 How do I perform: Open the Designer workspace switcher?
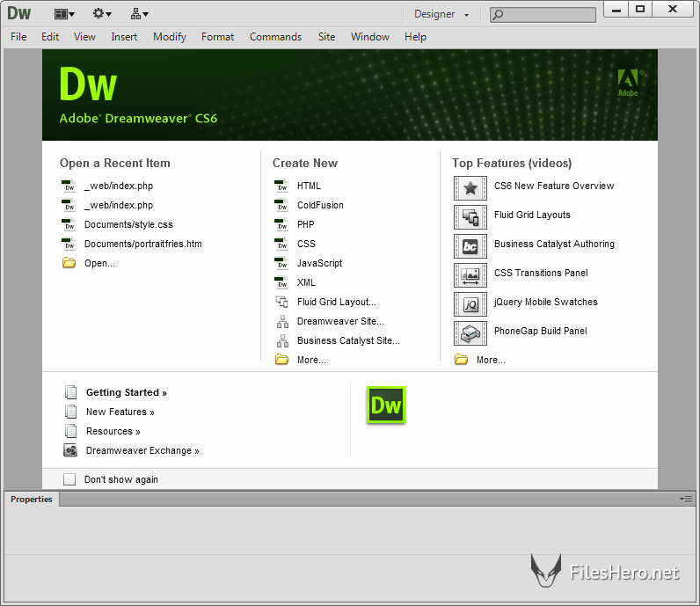(441, 14)
